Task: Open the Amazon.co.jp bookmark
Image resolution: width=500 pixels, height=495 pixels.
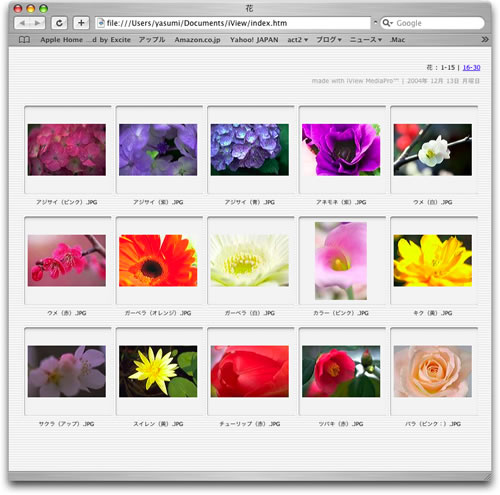Action: pyautogui.click(x=197, y=40)
